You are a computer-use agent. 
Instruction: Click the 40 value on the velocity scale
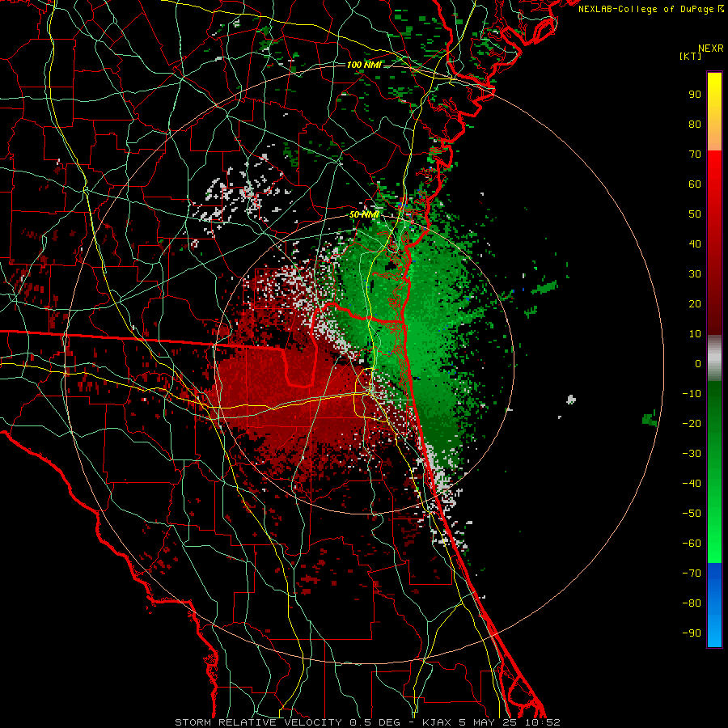[x=695, y=244]
